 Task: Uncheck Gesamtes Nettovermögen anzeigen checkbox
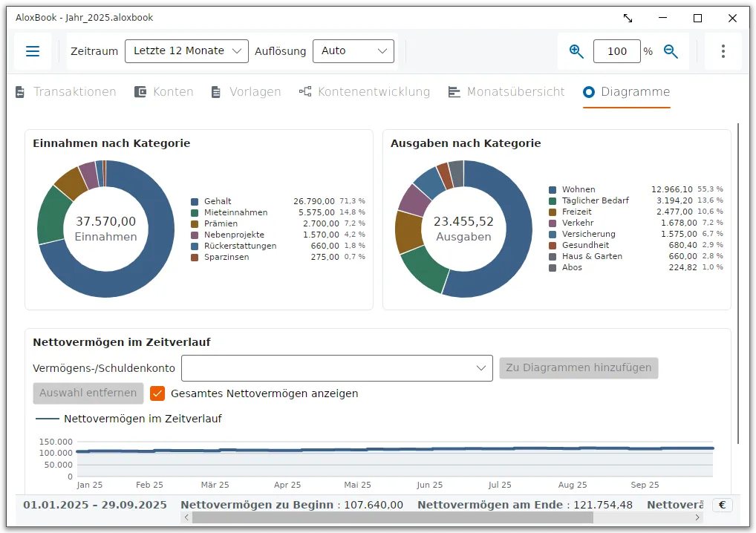click(x=157, y=393)
